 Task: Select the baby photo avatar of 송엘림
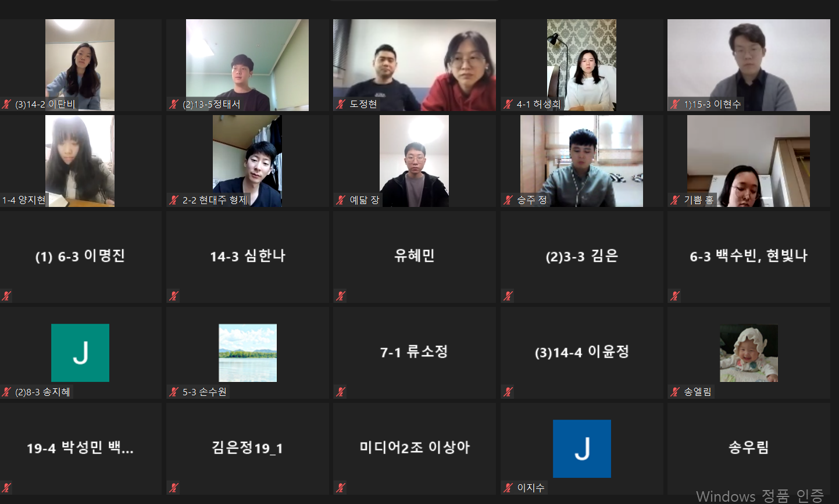coord(749,353)
